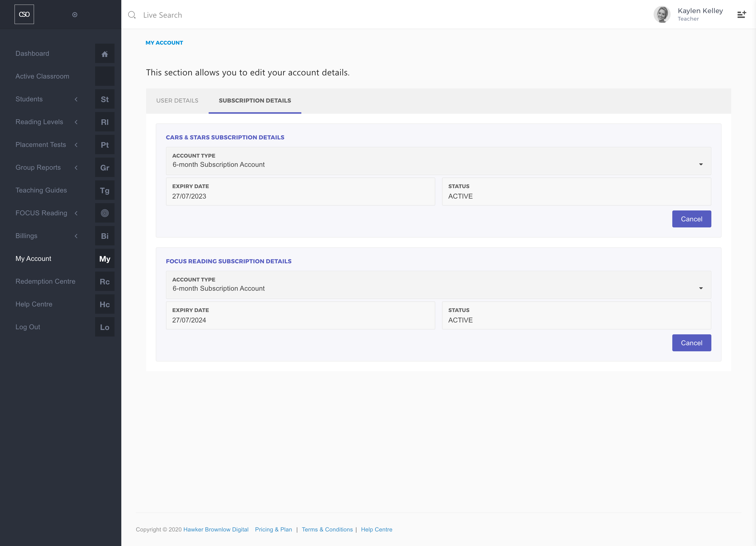Open the Dashboard home icon
756x546 pixels.
(x=105, y=54)
